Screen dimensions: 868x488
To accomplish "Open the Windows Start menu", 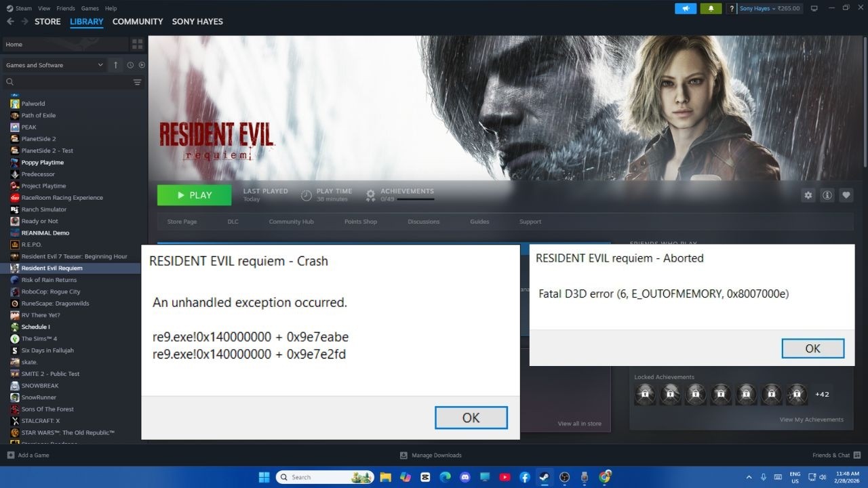I will coord(264,477).
